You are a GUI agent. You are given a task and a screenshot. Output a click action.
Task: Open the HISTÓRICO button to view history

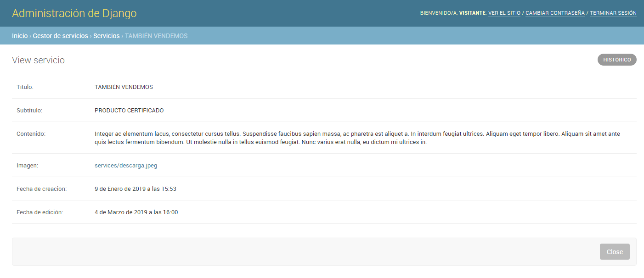click(x=616, y=59)
